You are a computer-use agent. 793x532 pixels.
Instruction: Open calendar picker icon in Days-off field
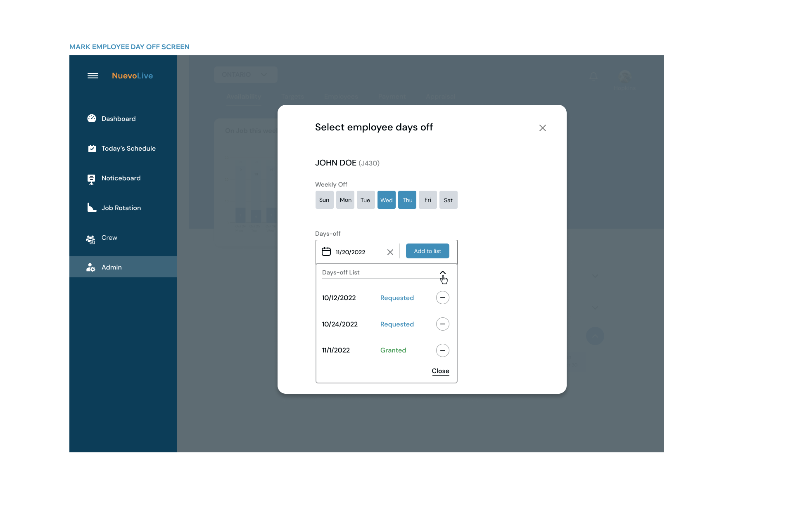point(326,251)
